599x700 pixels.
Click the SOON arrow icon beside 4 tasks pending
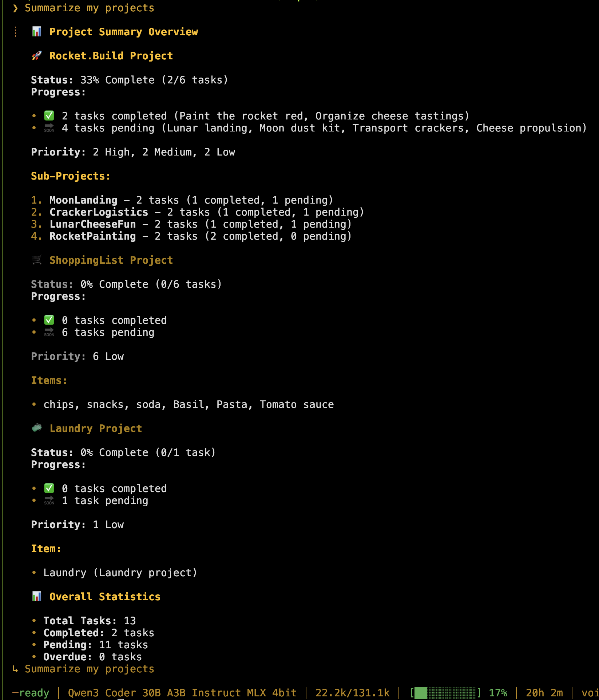click(49, 128)
